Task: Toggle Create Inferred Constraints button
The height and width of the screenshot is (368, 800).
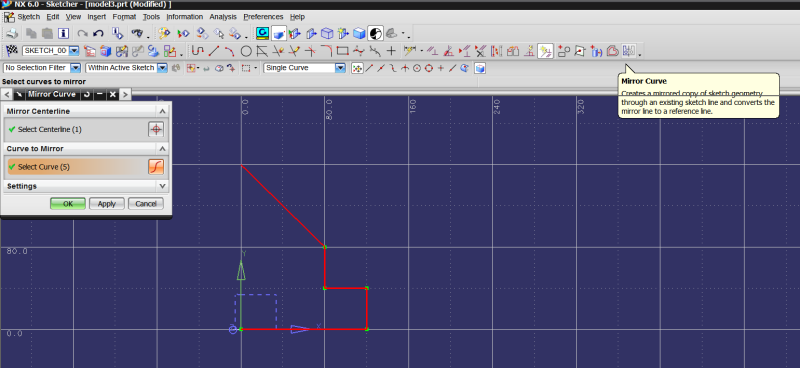Action: click(545, 51)
